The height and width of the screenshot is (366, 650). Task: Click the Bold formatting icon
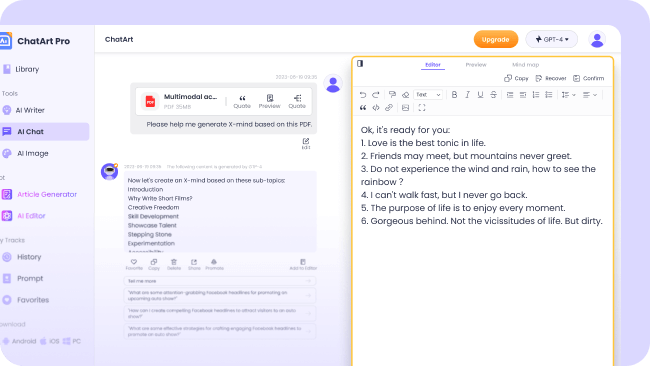click(454, 95)
